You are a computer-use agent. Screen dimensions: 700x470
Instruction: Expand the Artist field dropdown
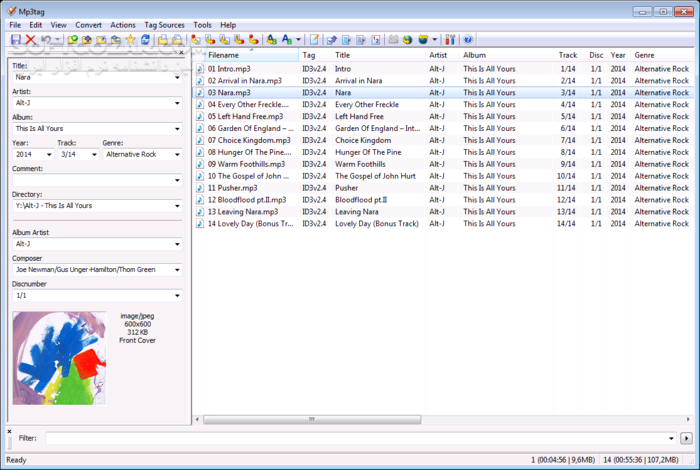coord(177,103)
